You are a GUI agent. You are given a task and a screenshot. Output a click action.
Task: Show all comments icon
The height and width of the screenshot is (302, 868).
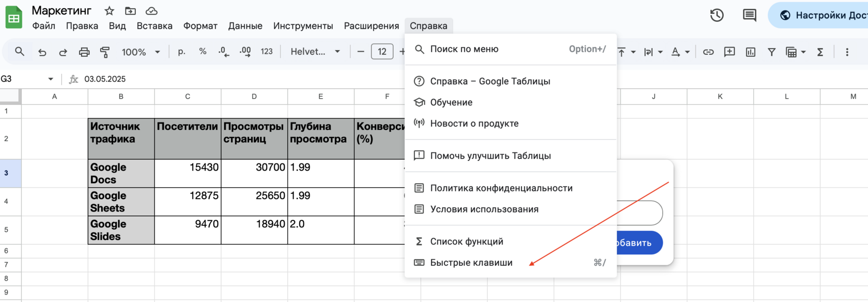click(x=749, y=15)
